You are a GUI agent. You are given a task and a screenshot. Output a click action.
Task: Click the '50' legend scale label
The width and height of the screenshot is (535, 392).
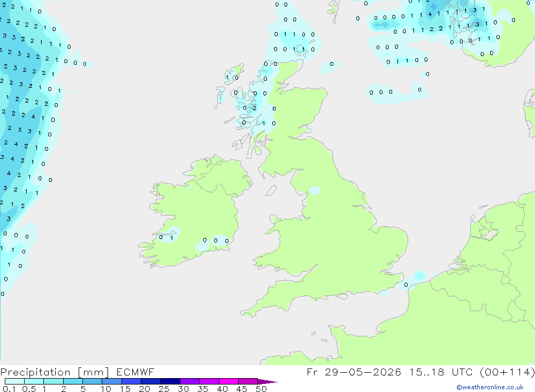[261, 389]
